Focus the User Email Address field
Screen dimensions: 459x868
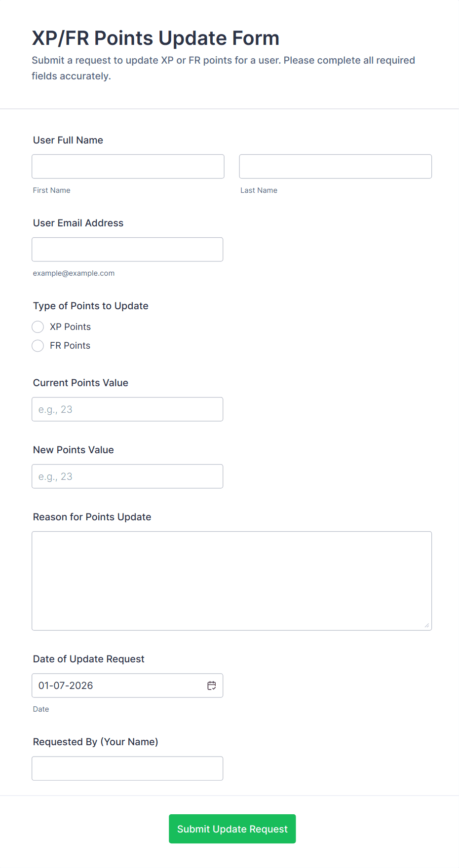[127, 250]
